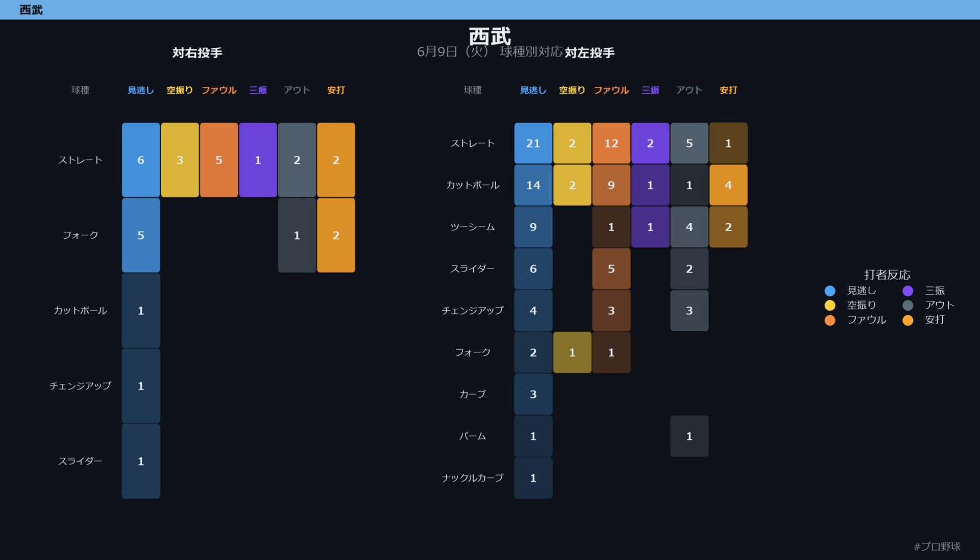Image resolution: width=980 pixels, height=560 pixels.
Task: Click the amber 安打 legend dot
Action: 908,320
